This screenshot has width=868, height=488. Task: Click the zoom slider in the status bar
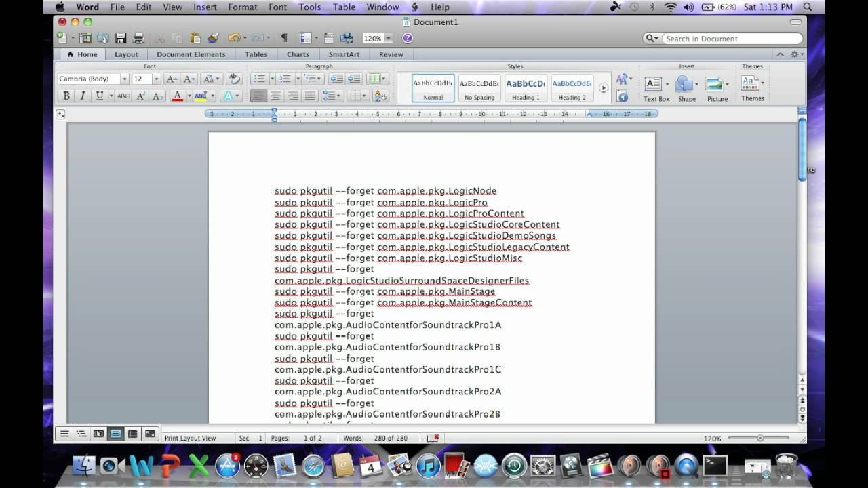(x=760, y=438)
